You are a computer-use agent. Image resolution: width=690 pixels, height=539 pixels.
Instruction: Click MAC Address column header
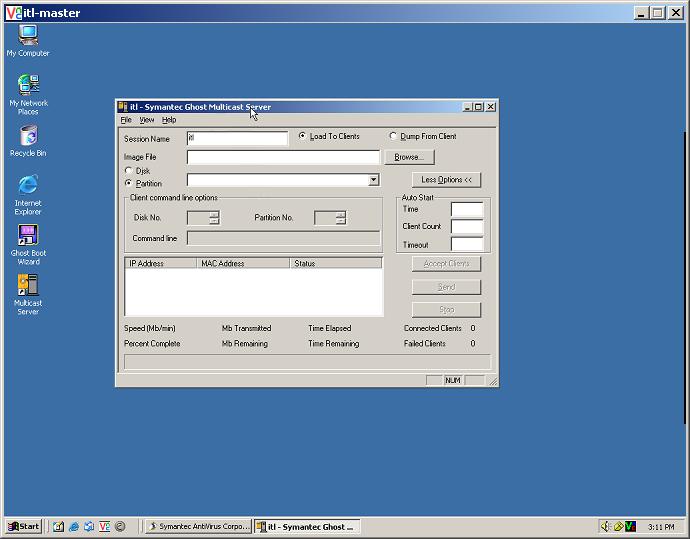pyautogui.click(x=243, y=263)
